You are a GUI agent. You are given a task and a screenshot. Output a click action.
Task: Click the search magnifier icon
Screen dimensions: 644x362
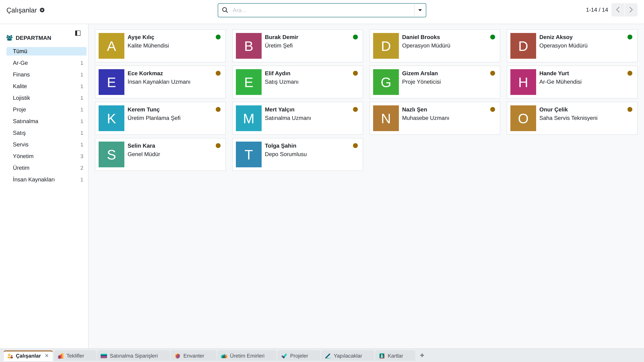(x=225, y=10)
